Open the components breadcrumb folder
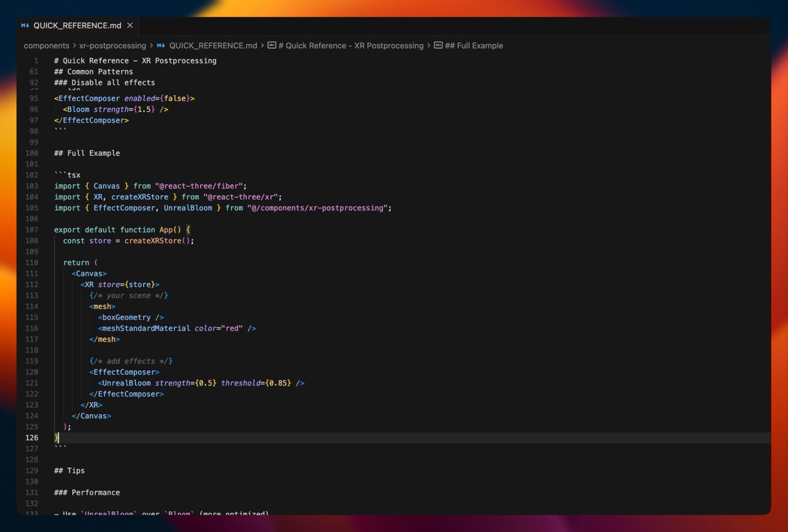 (x=47, y=46)
